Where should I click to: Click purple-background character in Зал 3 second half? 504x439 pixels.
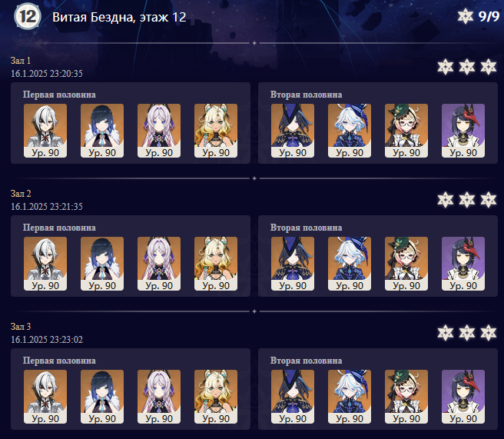pyautogui.click(x=463, y=397)
